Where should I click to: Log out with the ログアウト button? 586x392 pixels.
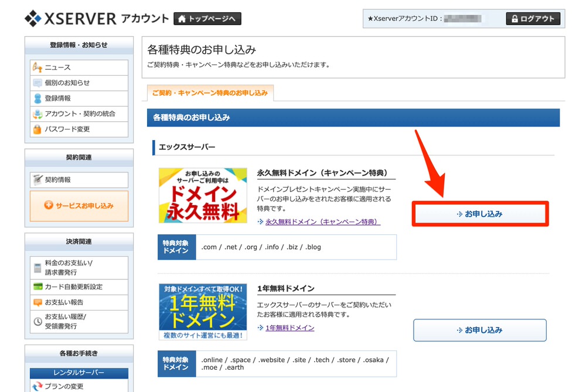pos(533,19)
